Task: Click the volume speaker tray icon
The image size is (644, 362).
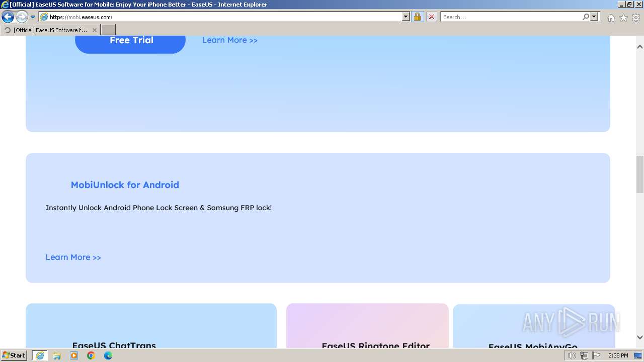Action: click(x=572, y=355)
